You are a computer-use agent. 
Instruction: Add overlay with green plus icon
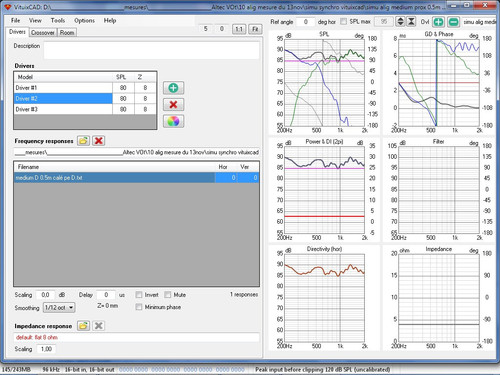[438, 22]
